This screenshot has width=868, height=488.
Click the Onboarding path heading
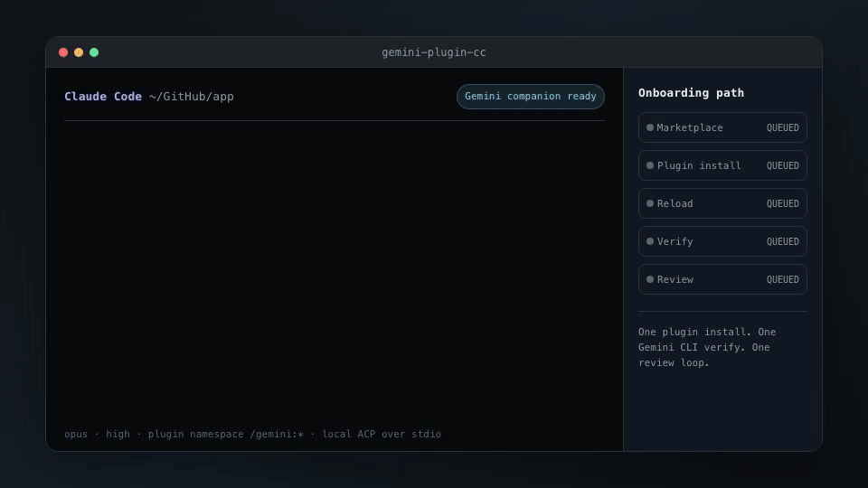click(691, 93)
